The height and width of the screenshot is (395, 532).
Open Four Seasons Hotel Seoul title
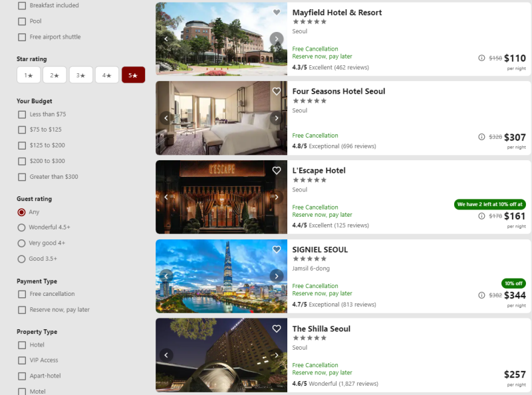pyautogui.click(x=338, y=91)
